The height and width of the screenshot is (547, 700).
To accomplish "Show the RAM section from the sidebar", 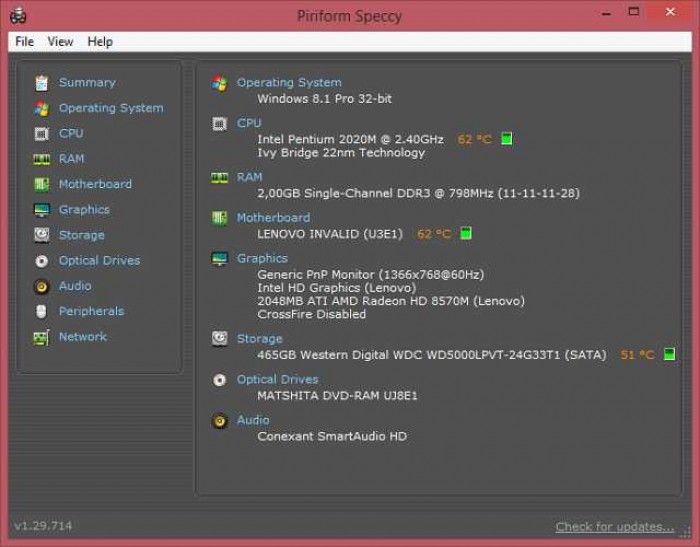I will (71, 159).
